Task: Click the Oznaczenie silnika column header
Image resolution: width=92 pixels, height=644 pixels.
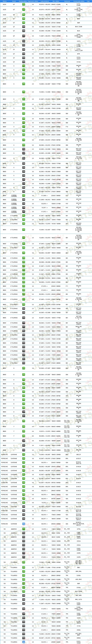Action: tap(79, 1)
